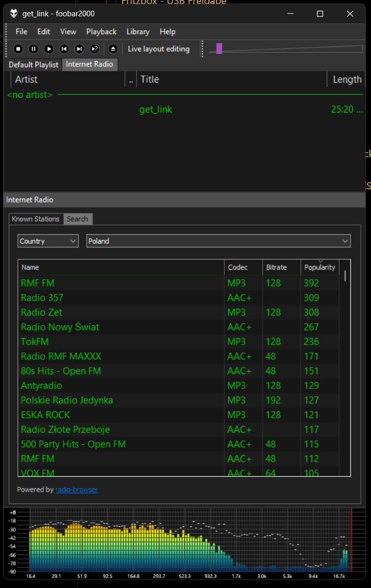The height and width of the screenshot is (588, 371).
Task: Open the Playback menu
Action: coord(101,32)
